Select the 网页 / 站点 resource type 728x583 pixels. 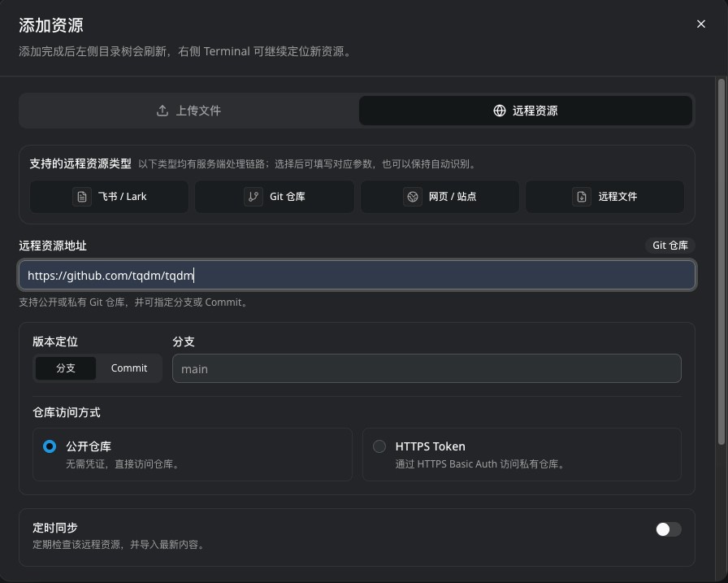440,197
